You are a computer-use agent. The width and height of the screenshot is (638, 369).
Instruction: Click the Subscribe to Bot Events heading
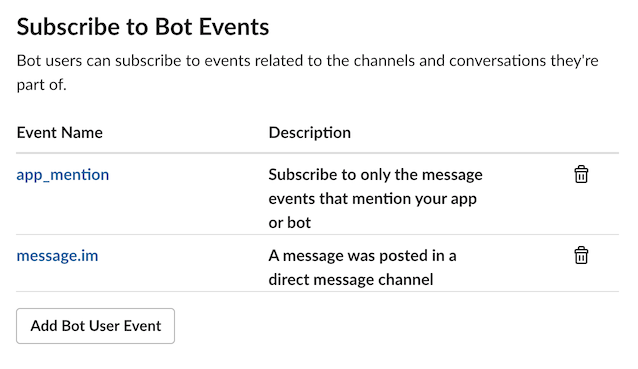[143, 27]
